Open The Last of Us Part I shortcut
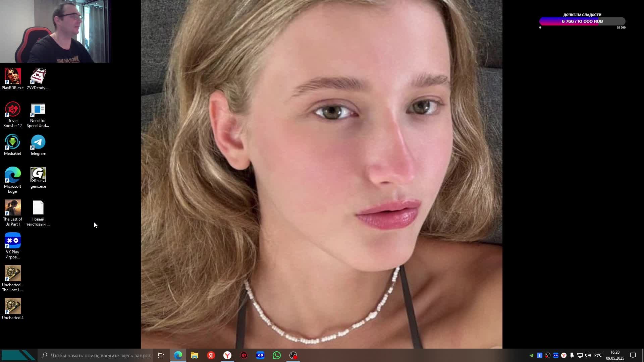Screen dimensions: 644x362 click(x=13, y=213)
